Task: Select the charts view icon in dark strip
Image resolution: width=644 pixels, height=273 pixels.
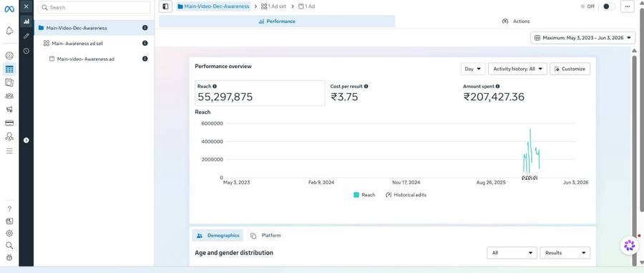Action: (x=26, y=21)
